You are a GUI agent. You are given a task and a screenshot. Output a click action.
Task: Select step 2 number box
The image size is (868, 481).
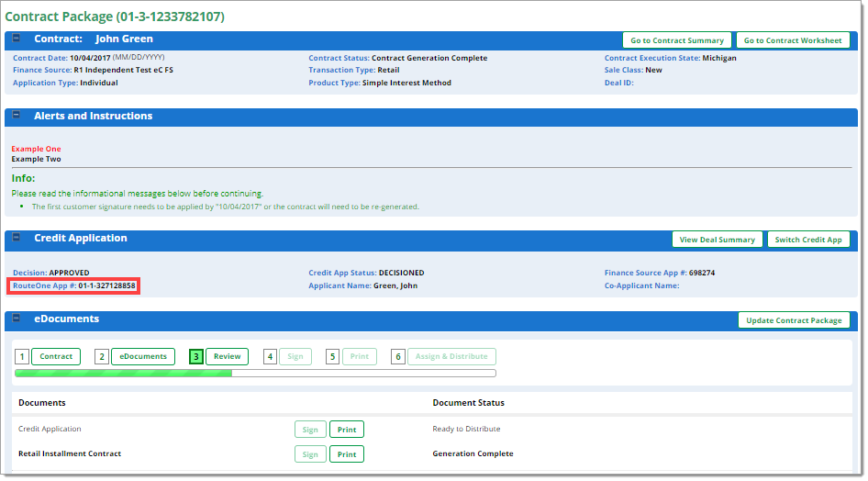tap(102, 357)
